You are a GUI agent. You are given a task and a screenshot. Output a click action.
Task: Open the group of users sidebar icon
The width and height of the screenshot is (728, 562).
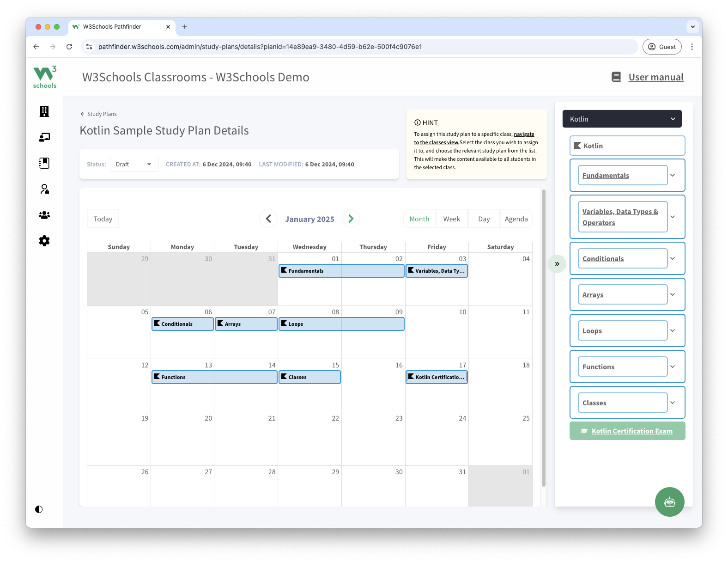tap(44, 215)
